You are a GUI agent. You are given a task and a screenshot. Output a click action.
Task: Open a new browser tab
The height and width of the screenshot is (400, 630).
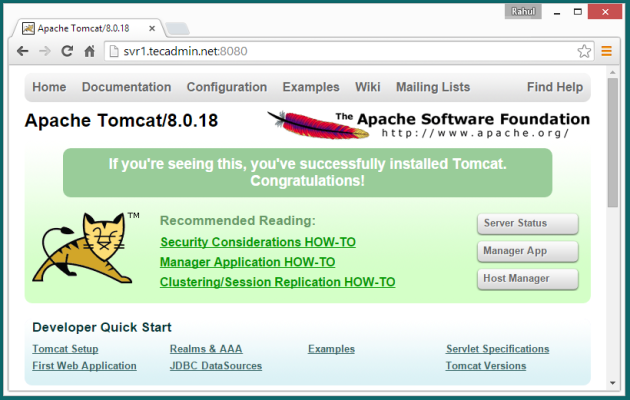pyautogui.click(x=176, y=25)
